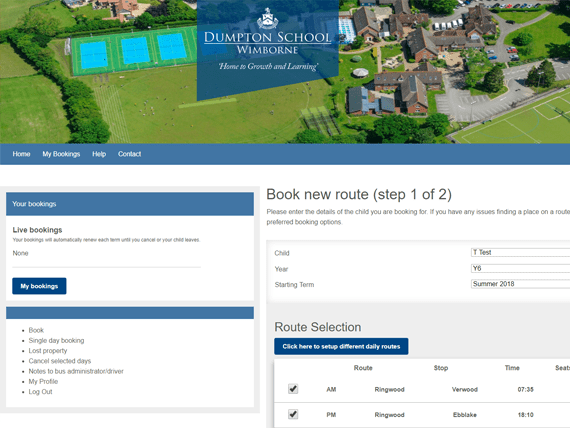Open the Single day booking link
570x428 pixels.
(56, 340)
